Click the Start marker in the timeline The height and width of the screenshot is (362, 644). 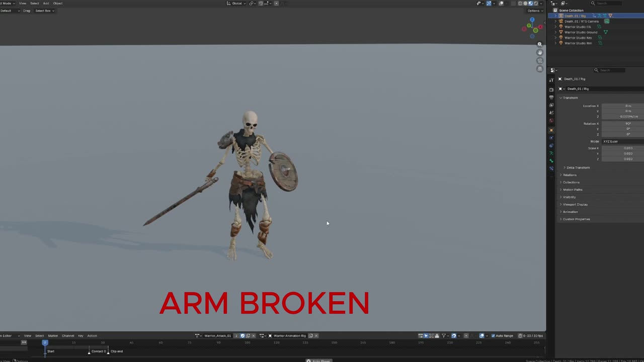click(50, 351)
